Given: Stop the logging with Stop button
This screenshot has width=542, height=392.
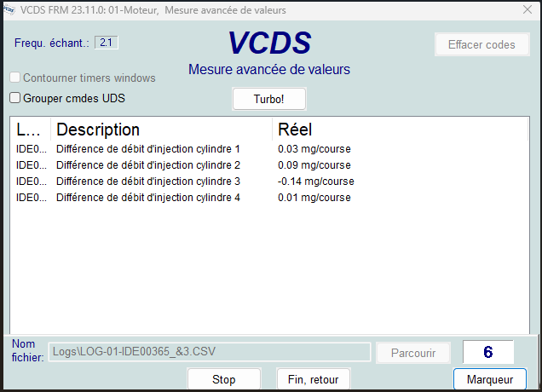Looking at the screenshot, I should click(x=223, y=379).
